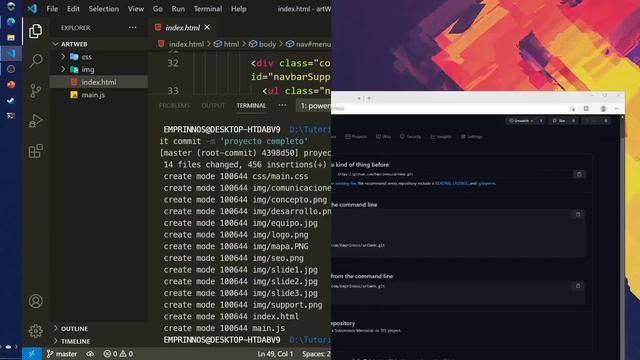Close the index.html editor tab

tap(207, 27)
